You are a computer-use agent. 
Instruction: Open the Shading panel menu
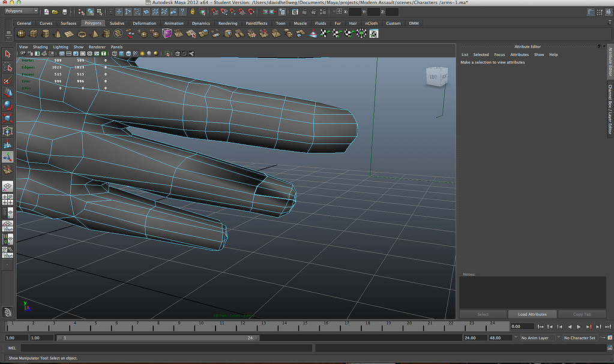tap(40, 47)
